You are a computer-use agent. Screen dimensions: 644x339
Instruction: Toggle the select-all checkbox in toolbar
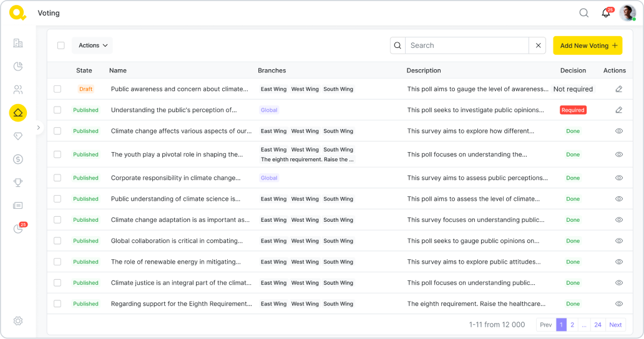click(x=61, y=45)
